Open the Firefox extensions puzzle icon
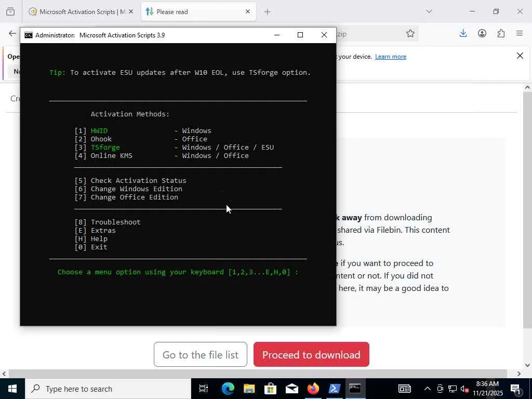Viewport: 532px width, 399px height. [x=501, y=33]
